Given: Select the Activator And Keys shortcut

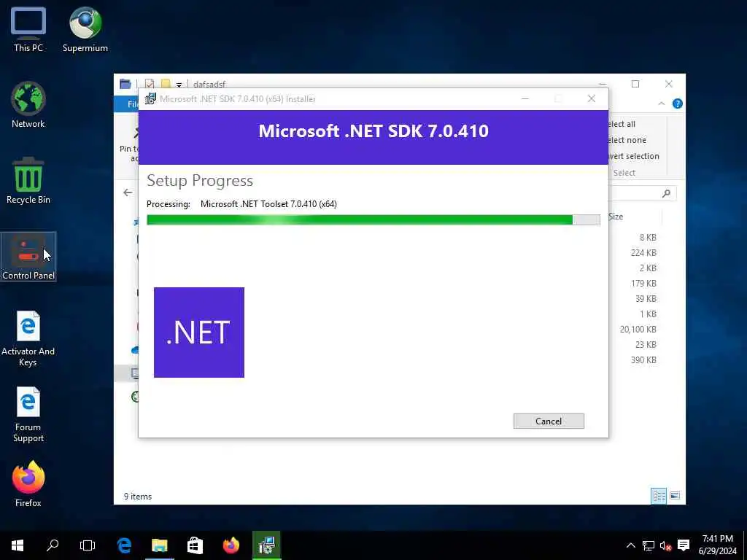Looking at the screenshot, I should (28, 338).
